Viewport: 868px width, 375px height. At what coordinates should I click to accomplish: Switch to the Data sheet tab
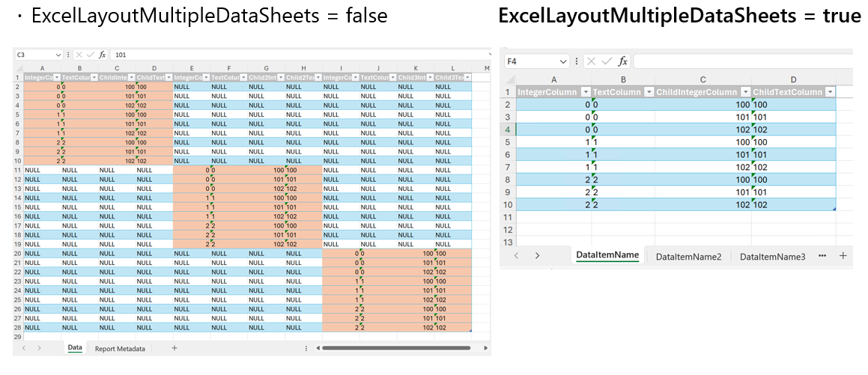coord(75,348)
